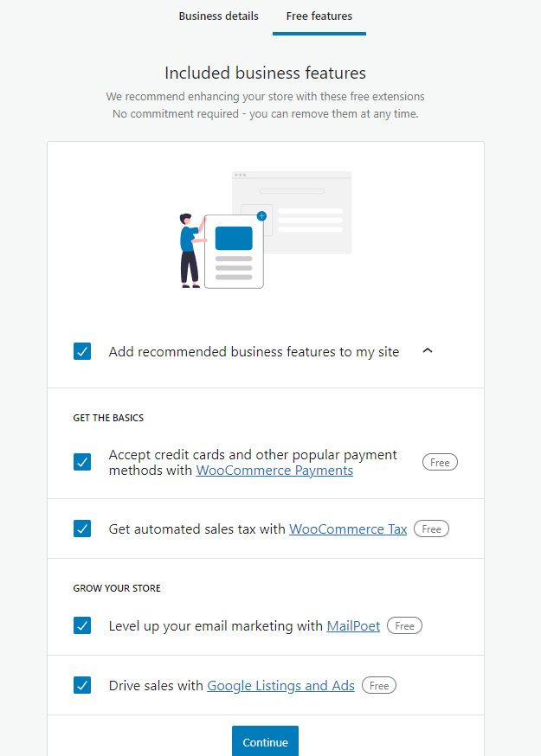
Task: Click the Free badge beside MailPoet
Action: point(404,625)
